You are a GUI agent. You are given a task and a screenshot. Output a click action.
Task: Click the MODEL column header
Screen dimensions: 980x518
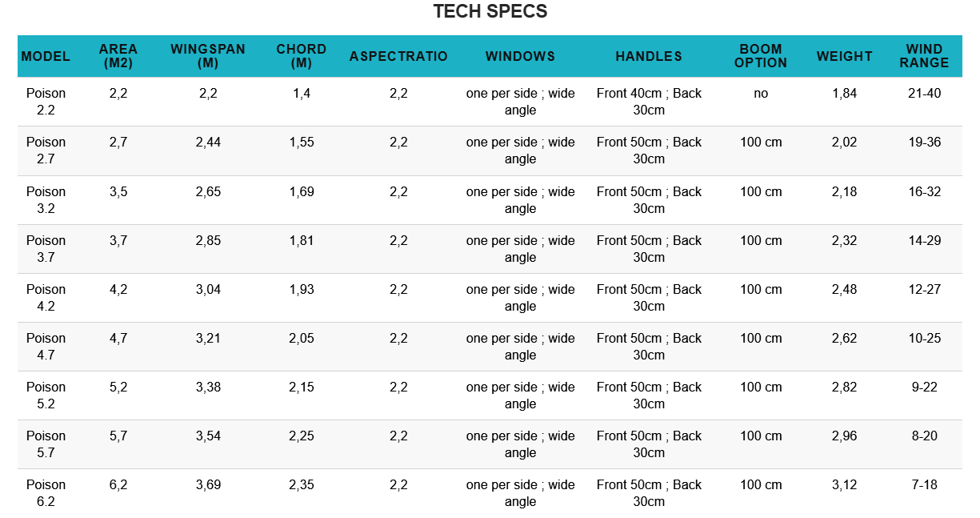coord(46,56)
